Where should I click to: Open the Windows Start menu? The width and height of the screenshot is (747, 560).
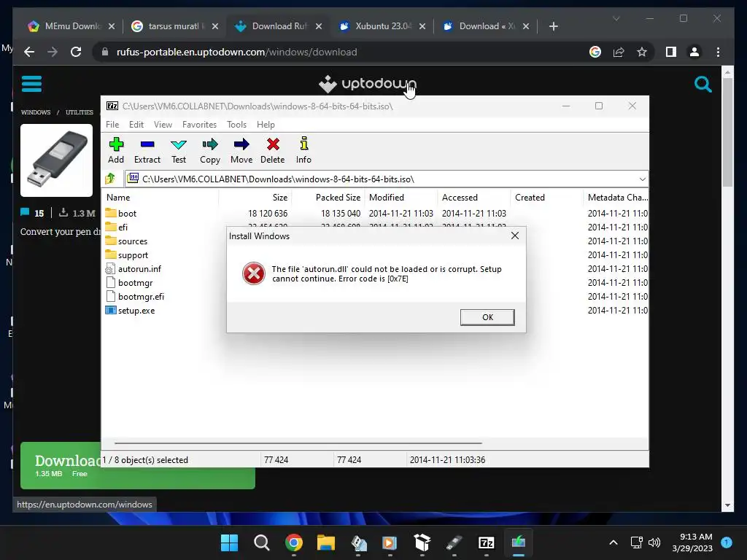coord(229,542)
